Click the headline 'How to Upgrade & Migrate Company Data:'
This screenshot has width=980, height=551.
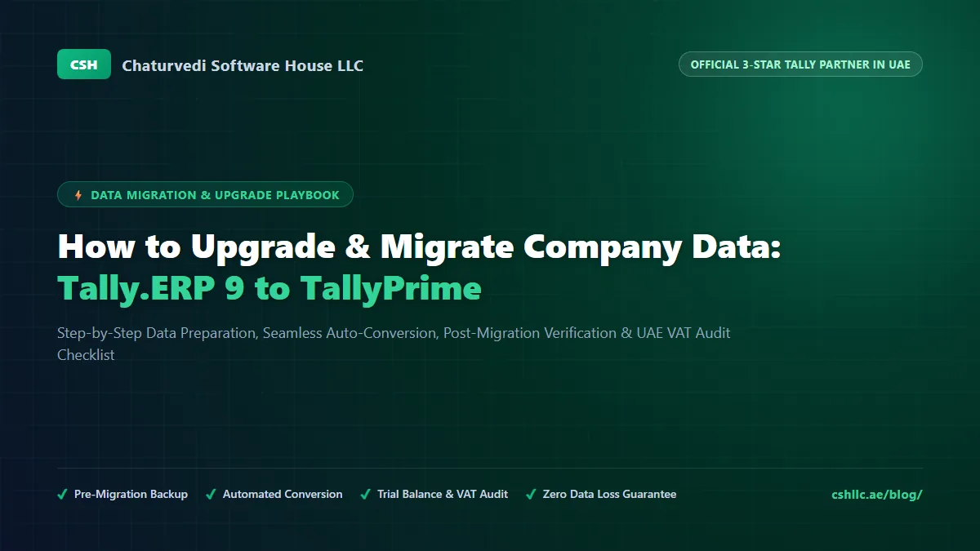(419, 247)
